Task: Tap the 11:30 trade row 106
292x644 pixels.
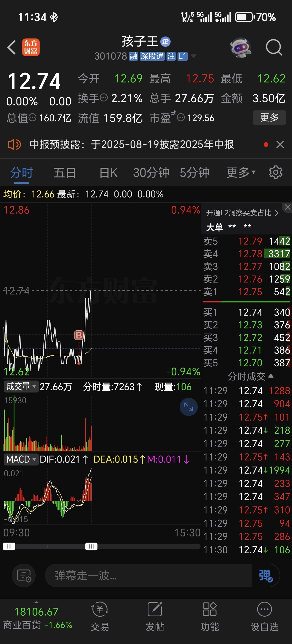Action: click(x=246, y=550)
